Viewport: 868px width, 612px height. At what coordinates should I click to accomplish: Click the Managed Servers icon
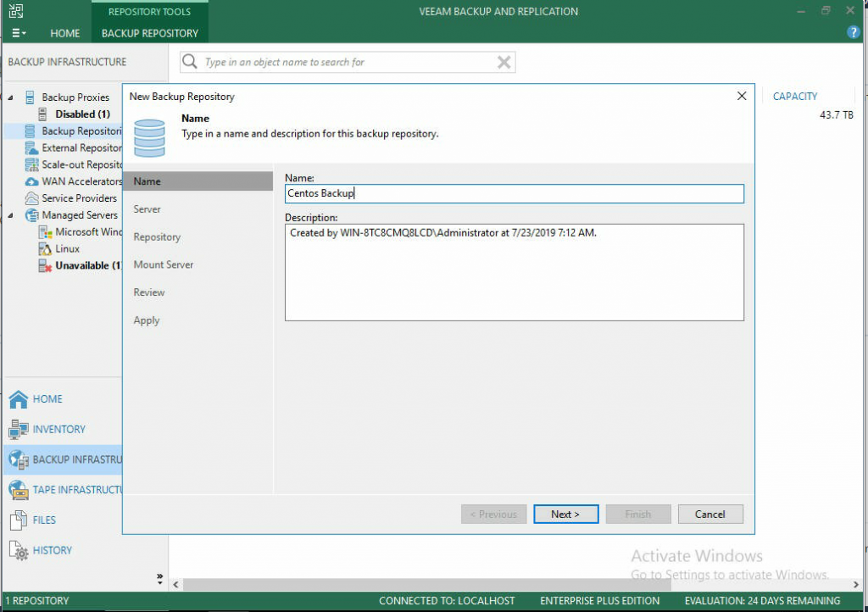point(31,215)
